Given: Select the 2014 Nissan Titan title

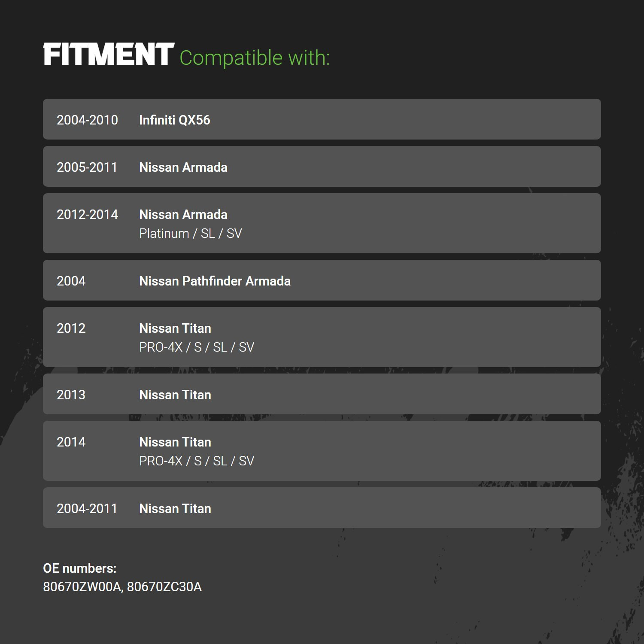Looking at the screenshot, I should (x=175, y=442).
